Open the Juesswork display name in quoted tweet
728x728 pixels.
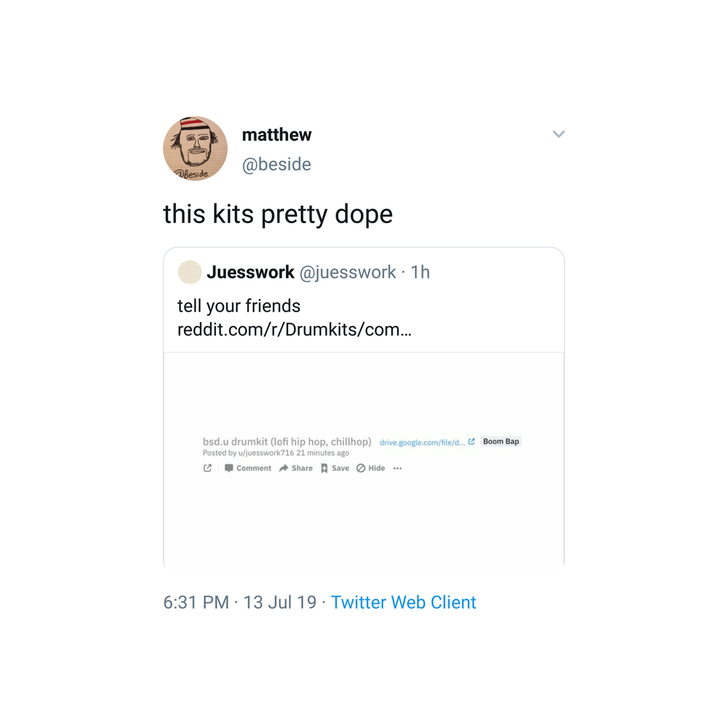point(250,272)
